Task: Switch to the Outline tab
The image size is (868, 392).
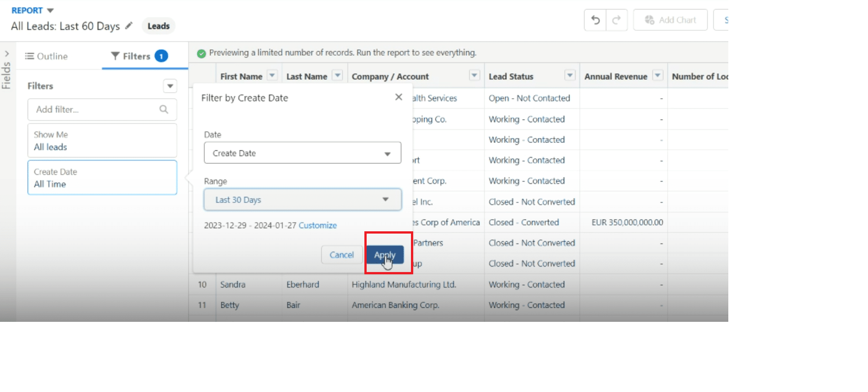Action: 46,56
